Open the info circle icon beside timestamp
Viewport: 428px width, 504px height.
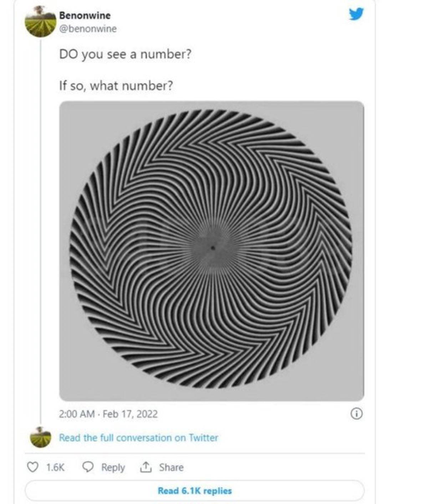357,414
